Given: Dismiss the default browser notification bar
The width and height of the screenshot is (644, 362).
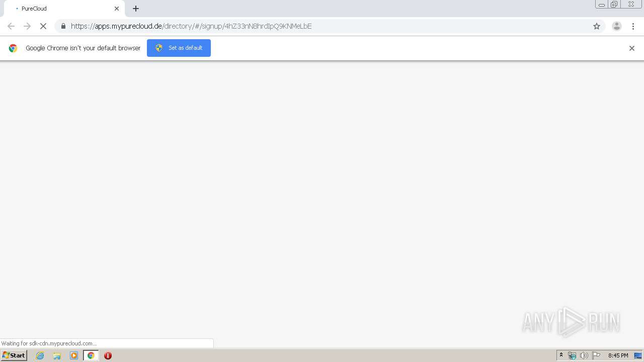Looking at the screenshot, I should tap(632, 48).
